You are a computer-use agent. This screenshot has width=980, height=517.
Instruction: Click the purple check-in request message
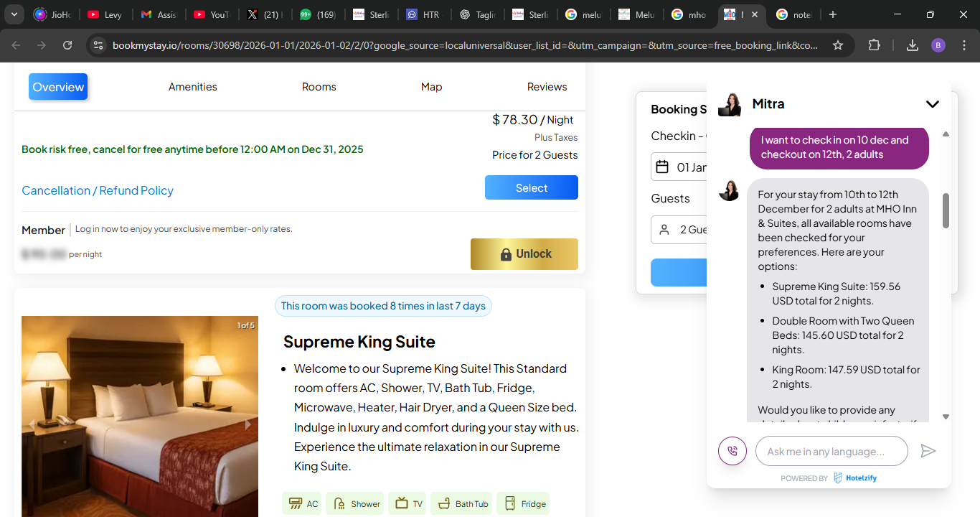(839, 147)
